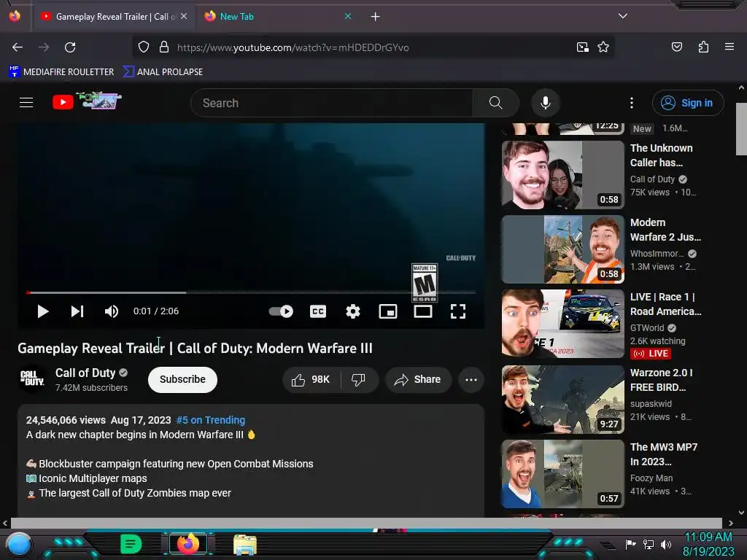Click the Sign in button
Image resolution: width=747 pixels, height=560 pixels.
pos(688,103)
